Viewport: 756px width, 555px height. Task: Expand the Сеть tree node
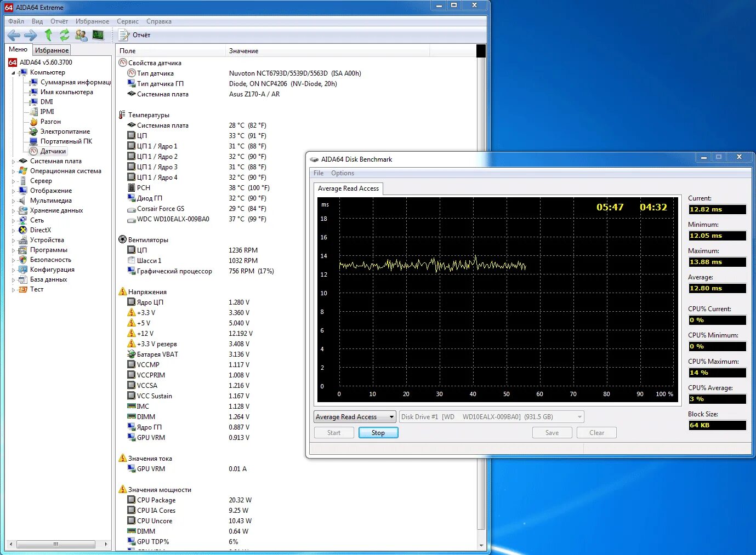[14, 221]
